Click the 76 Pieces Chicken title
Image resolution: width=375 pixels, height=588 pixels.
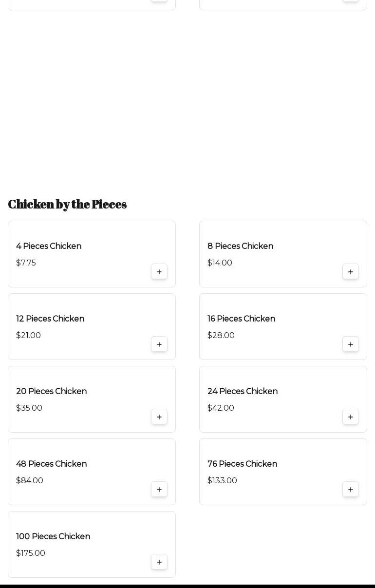242,464
